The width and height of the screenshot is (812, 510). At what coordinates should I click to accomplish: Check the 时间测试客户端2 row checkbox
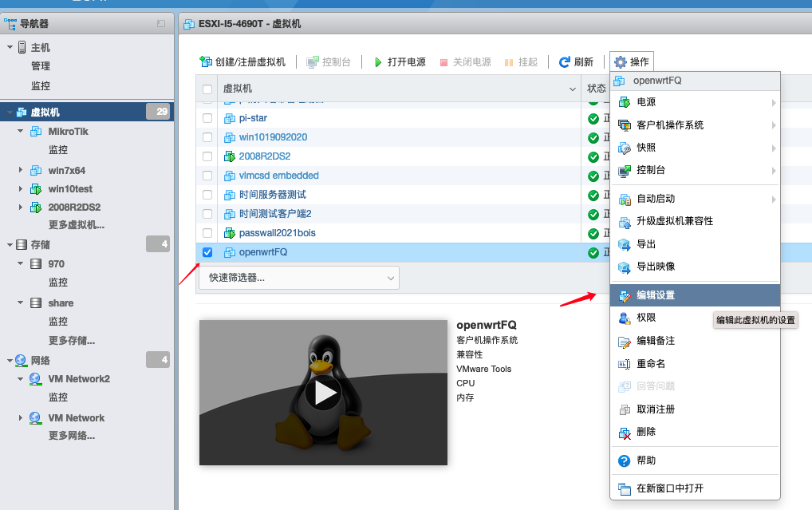[x=207, y=214]
